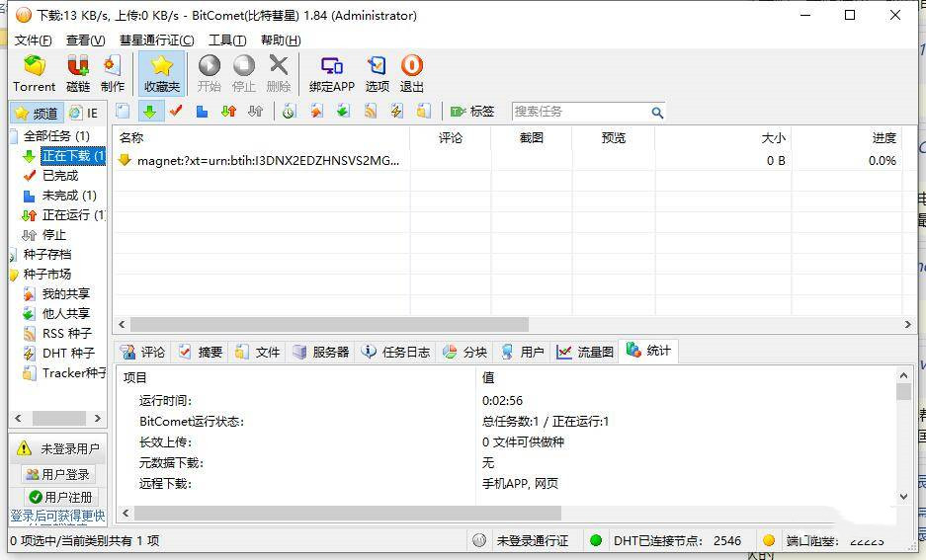Open the 帮助(H) menu
This screenshot has width=926, height=560.
tap(281, 40)
